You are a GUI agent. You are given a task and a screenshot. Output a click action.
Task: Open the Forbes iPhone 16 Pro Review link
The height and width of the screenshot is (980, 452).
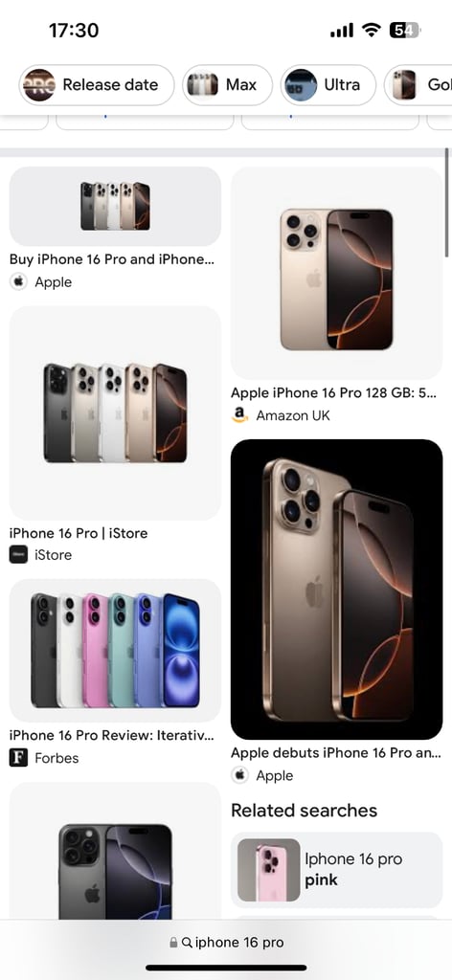[111, 735]
